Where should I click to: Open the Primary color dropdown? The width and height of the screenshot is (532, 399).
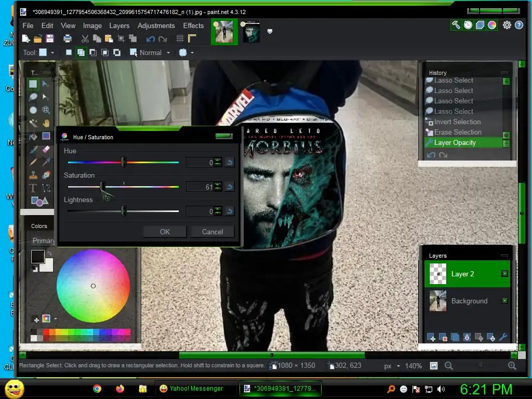[x=43, y=241]
